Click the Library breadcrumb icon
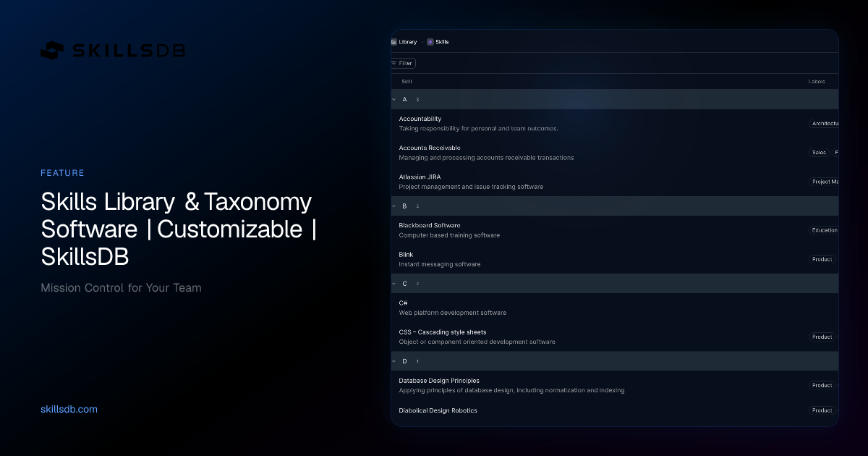Screen dimensions: 868x456 click(394, 42)
